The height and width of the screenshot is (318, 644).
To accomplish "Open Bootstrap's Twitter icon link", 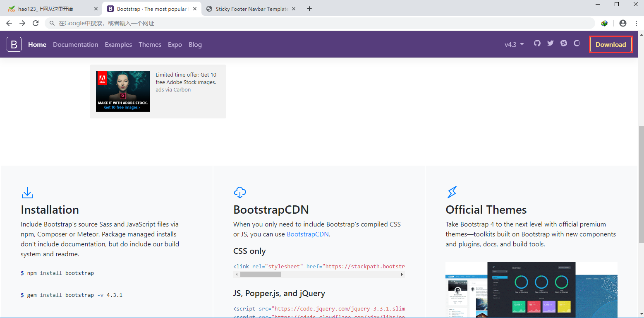I will coord(551,43).
